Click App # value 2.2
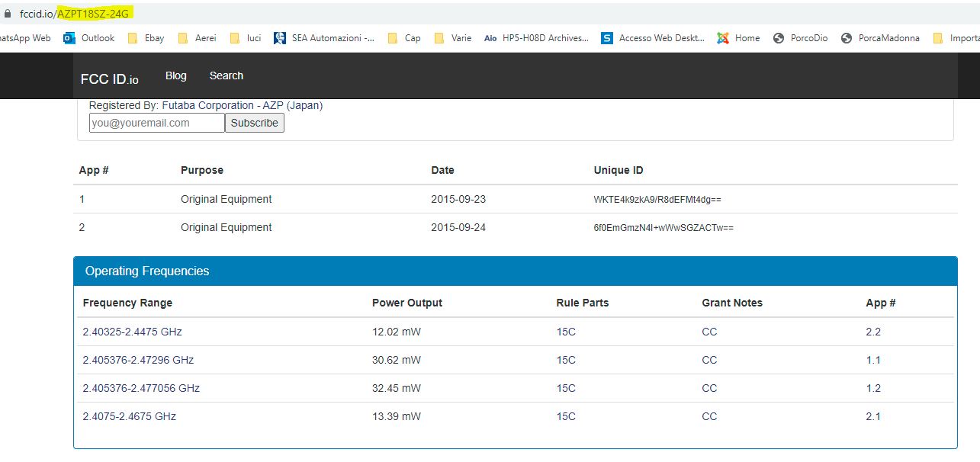The image size is (980, 462). tap(873, 332)
